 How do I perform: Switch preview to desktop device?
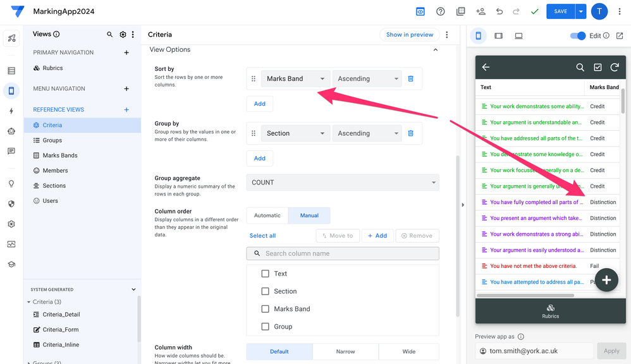[x=518, y=36]
